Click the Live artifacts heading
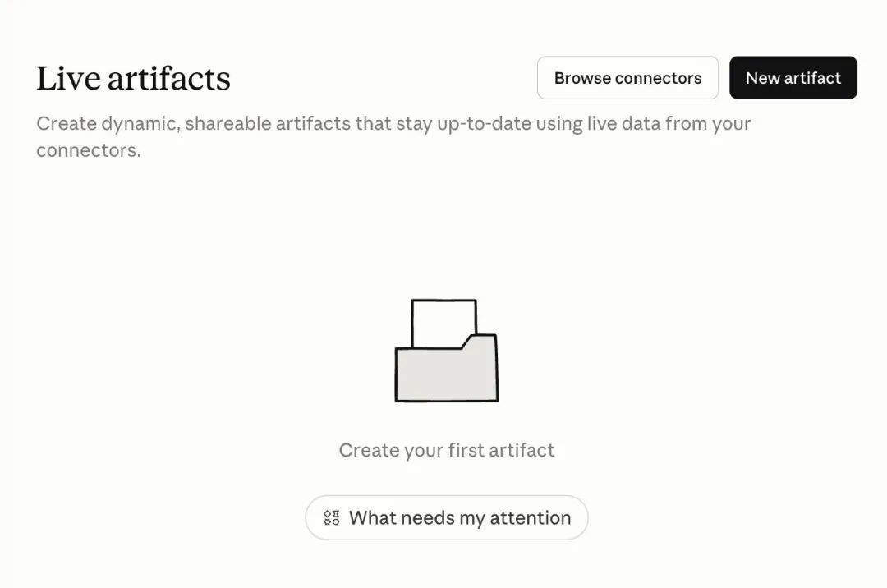The height and width of the screenshot is (588, 887). point(133,78)
